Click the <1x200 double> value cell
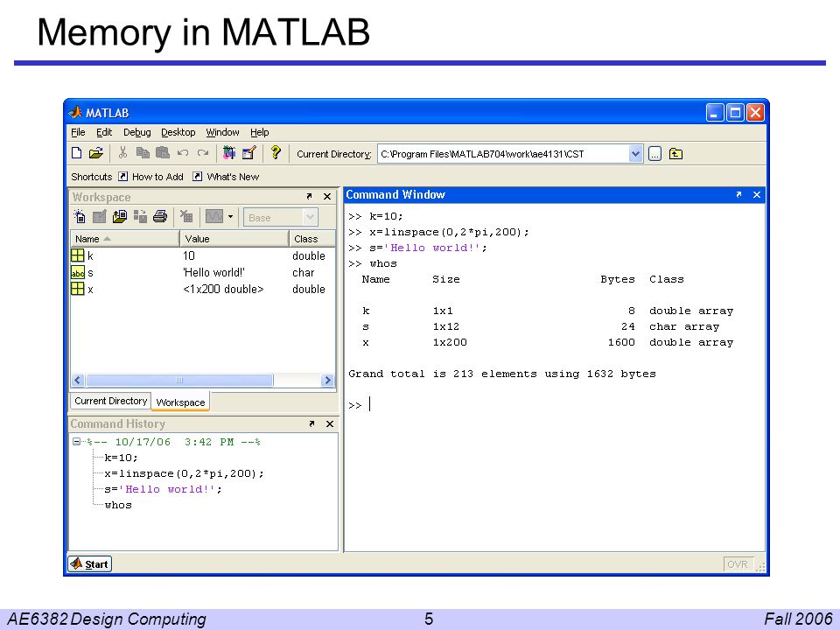This screenshot has width=840, height=630. coord(223,289)
